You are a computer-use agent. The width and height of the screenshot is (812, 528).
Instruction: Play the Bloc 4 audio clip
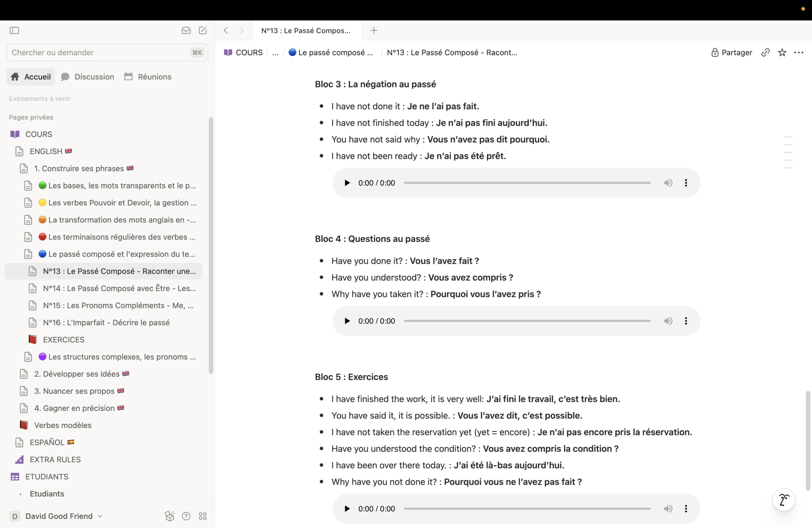click(x=347, y=321)
